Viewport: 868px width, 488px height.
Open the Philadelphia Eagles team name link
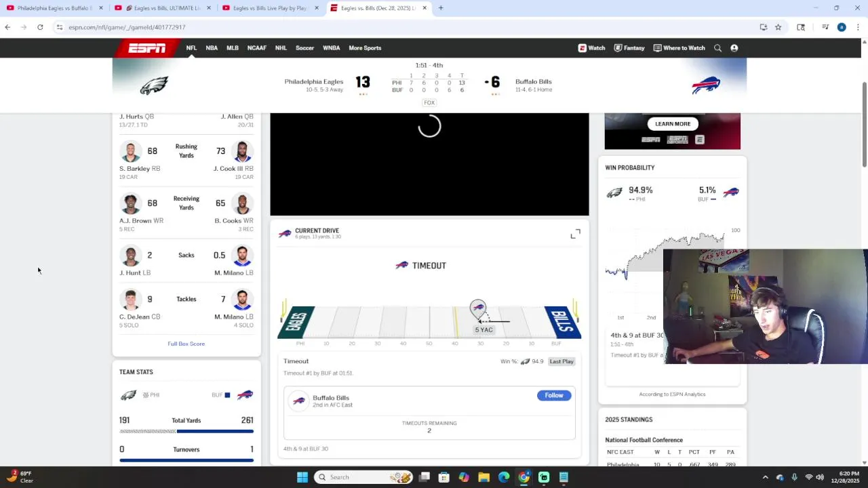click(x=314, y=81)
